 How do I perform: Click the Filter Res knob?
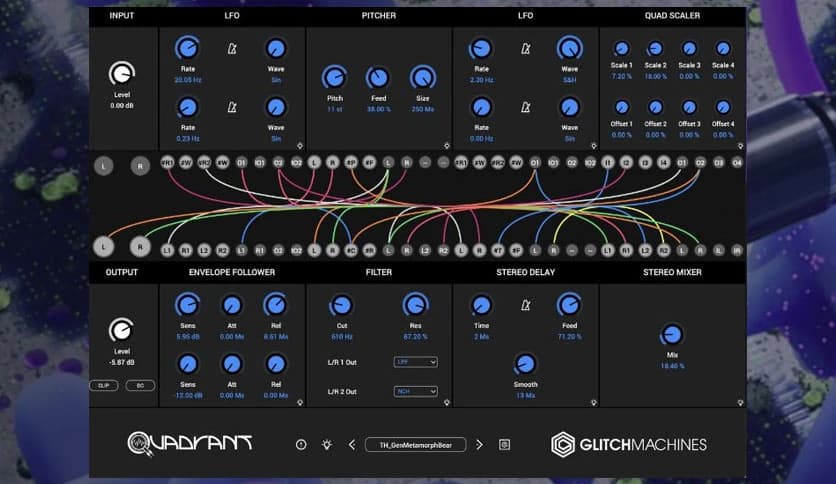tap(415, 305)
